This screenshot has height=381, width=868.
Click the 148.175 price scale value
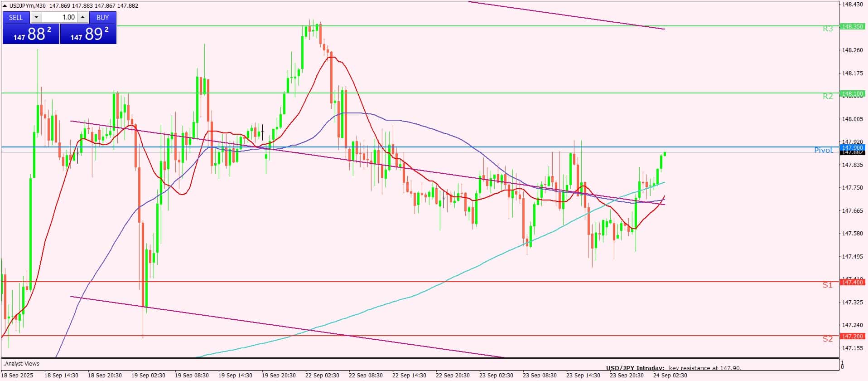(852, 73)
